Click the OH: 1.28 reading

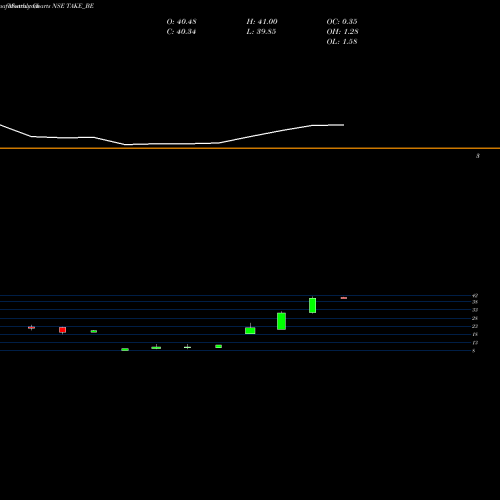(x=342, y=32)
